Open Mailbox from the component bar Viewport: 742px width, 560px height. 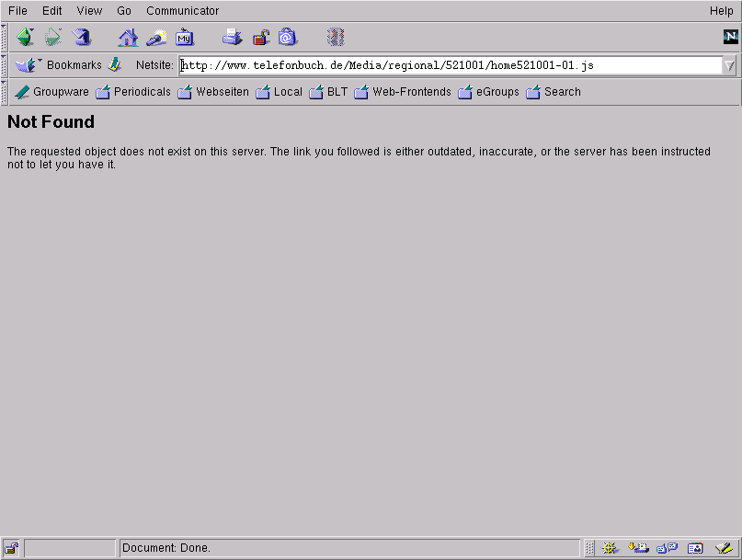(x=638, y=548)
